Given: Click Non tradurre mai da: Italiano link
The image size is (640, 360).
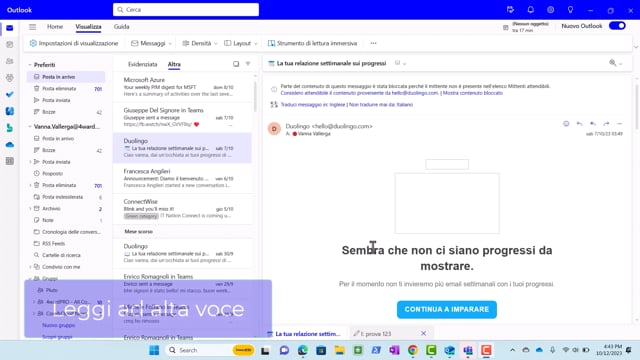Looking at the screenshot, I should click(x=381, y=104).
